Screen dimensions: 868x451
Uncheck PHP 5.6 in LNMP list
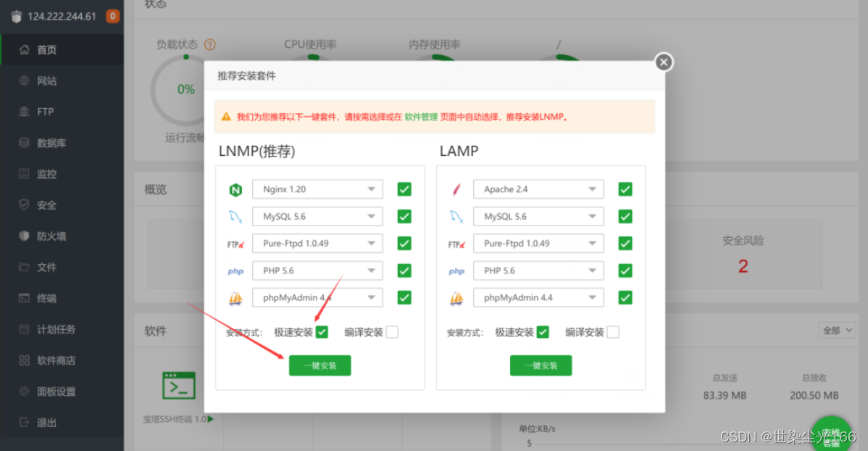coord(404,271)
